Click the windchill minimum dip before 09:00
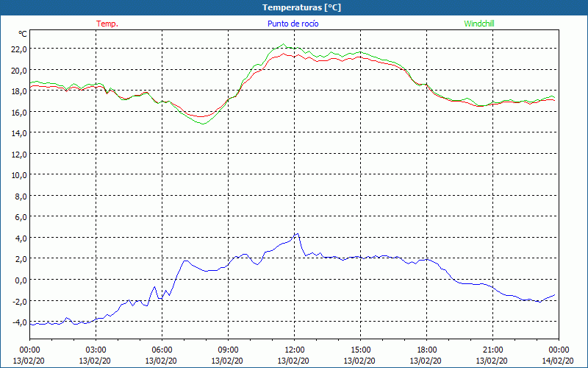This screenshot has width=588, height=368. [x=203, y=124]
